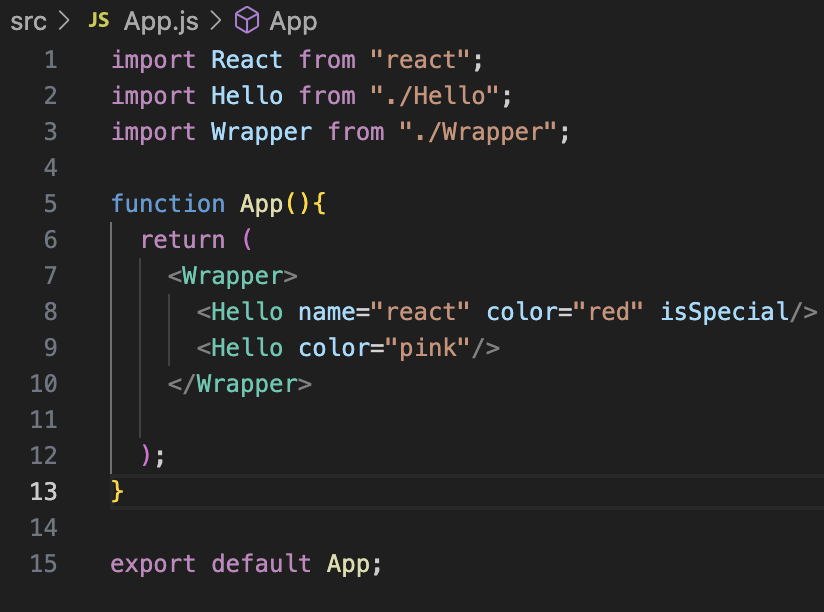Click the "./Hello" path string
Viewport: 824px width, 612px height.
[x=434, y=96]
